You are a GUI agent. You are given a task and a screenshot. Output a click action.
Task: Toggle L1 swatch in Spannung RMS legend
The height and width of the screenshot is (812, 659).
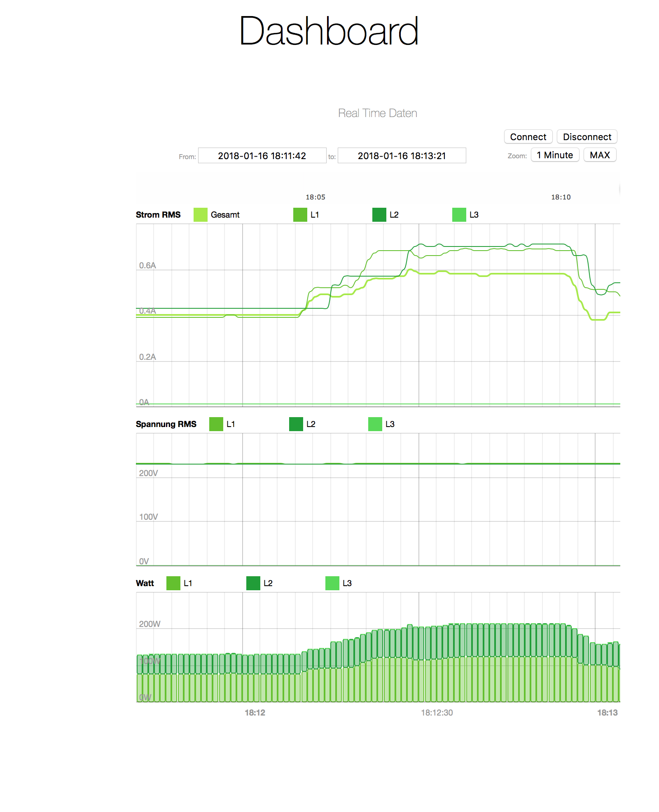(x=216, y=424)
